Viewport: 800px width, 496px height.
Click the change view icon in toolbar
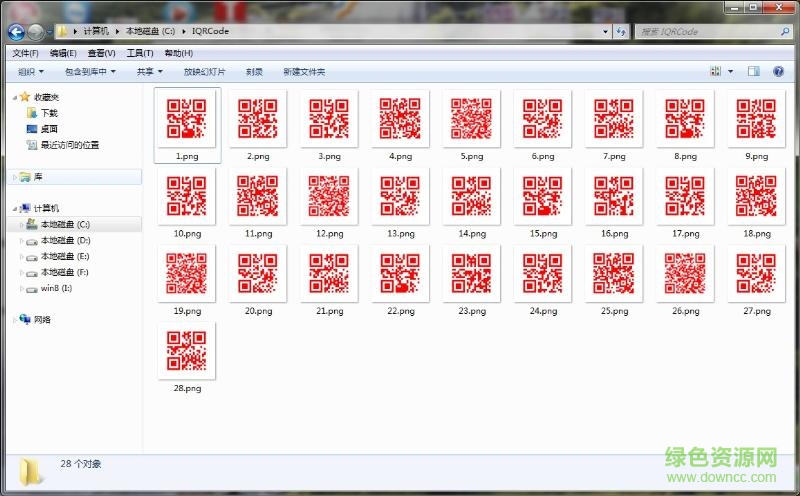715,72
